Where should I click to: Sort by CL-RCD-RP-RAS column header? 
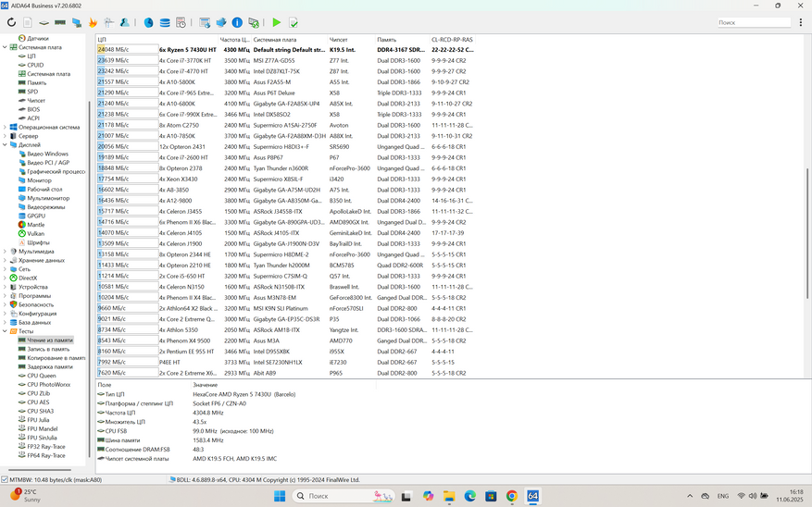tap(452, 39)
